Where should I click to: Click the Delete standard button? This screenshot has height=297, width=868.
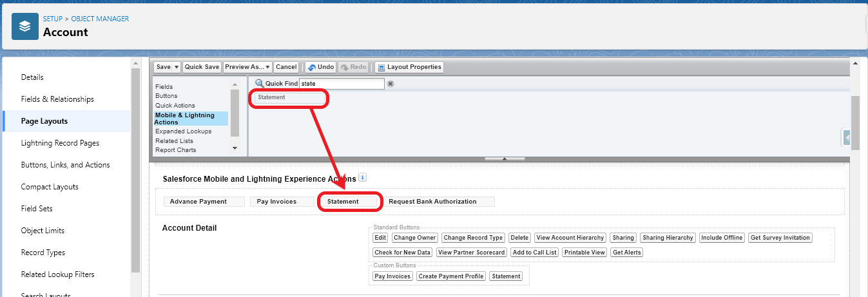[519, 238]
